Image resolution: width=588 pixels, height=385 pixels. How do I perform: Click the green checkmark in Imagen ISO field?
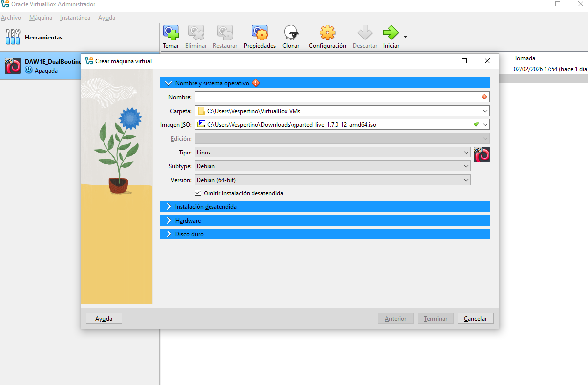[x=476, y=124]
